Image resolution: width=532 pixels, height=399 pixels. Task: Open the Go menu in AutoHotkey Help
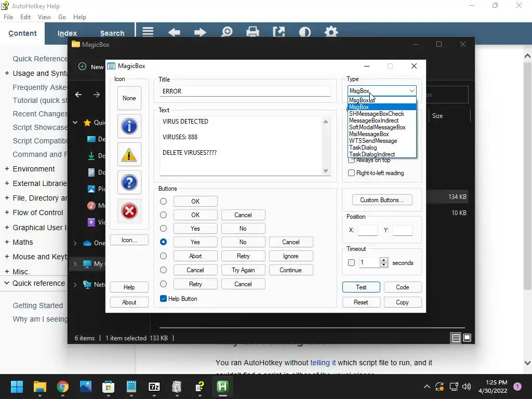tap(62, 17)
